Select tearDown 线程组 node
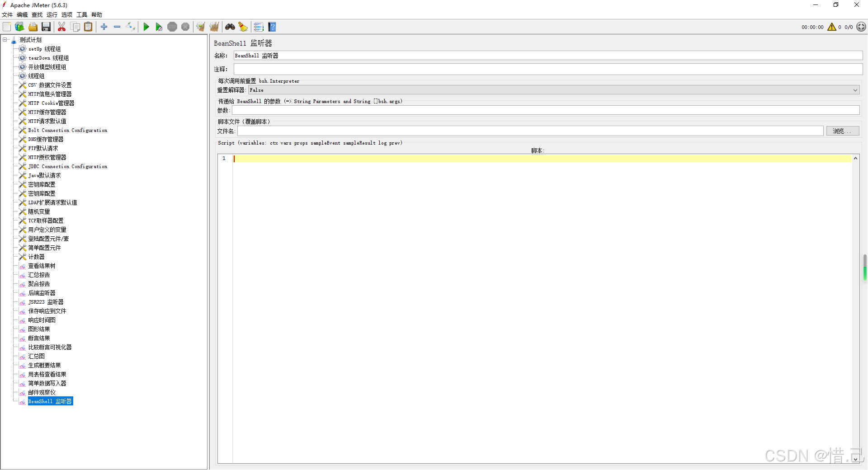The width and height of the screenshot is (868, 470). [x=48, y=58]
